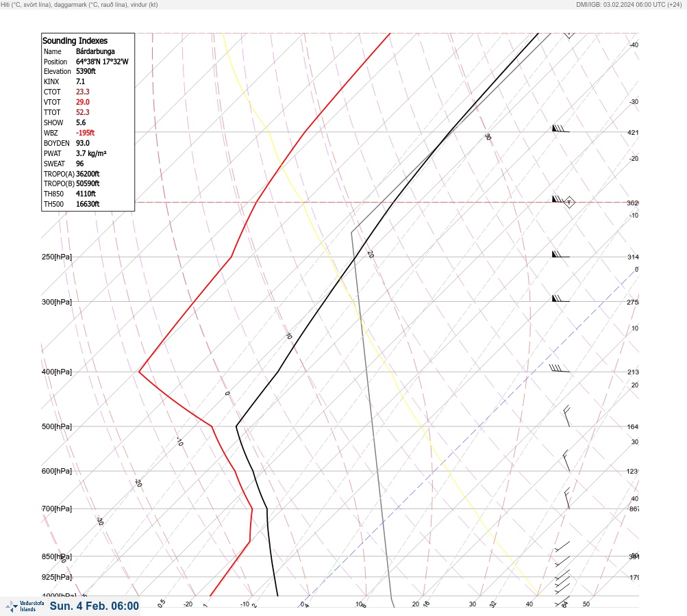Click the 314 height label on right axis
This screenshot has width=687, height=616.
pyautogui.click(x=633, y=257)
